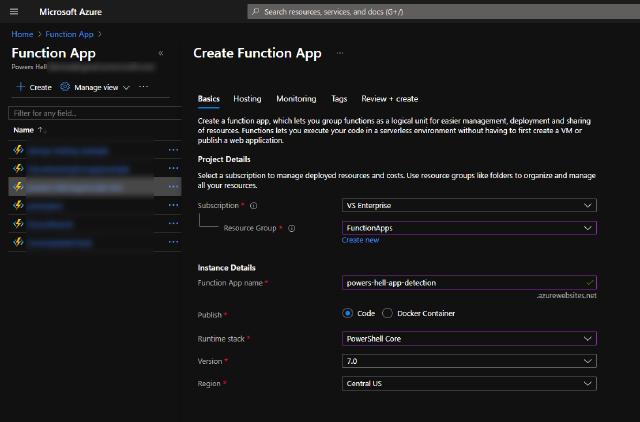Open the Region dropdown showing Central US

(x=469, y=383)
